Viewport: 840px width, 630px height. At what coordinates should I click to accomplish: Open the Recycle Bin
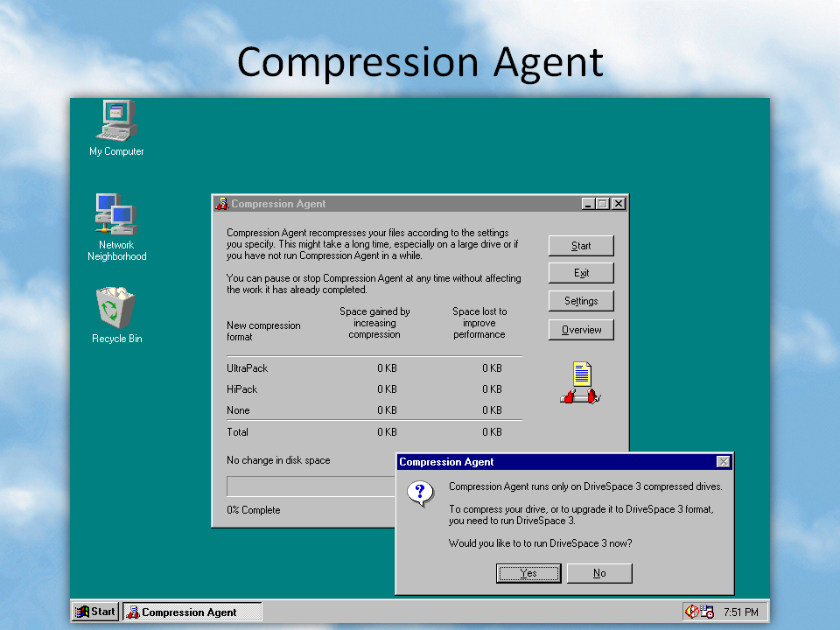(x=115, y=309)
